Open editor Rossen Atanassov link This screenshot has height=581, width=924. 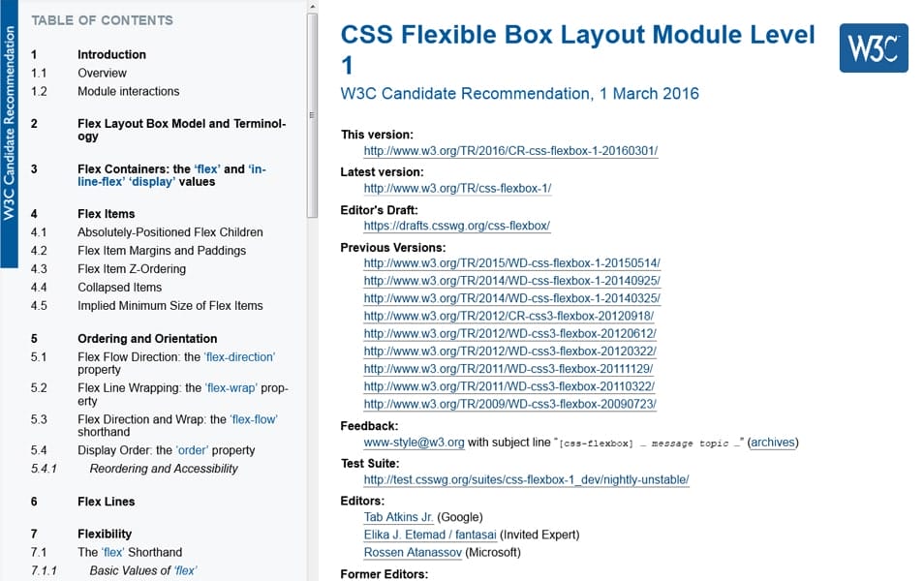pyautogui.click(x=413, y=553)
